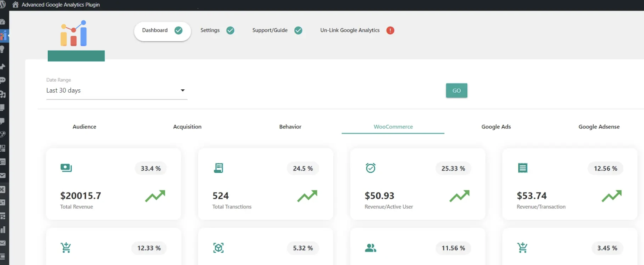This screenshot has width=644, height=265.
Task: Click the green checkmark beside Dashboard
Action: pos(178,31)
